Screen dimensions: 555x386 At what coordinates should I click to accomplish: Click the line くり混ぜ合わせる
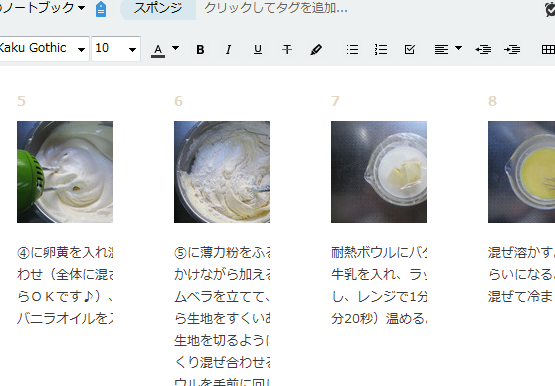[x=222, y=362]
